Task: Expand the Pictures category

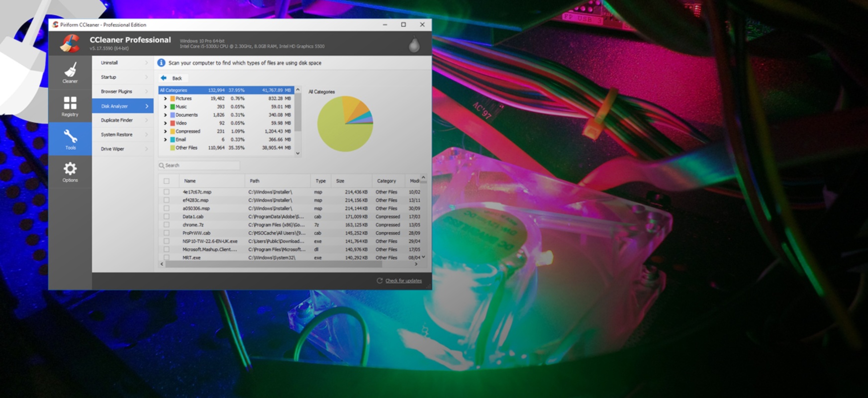Action: 165,99
